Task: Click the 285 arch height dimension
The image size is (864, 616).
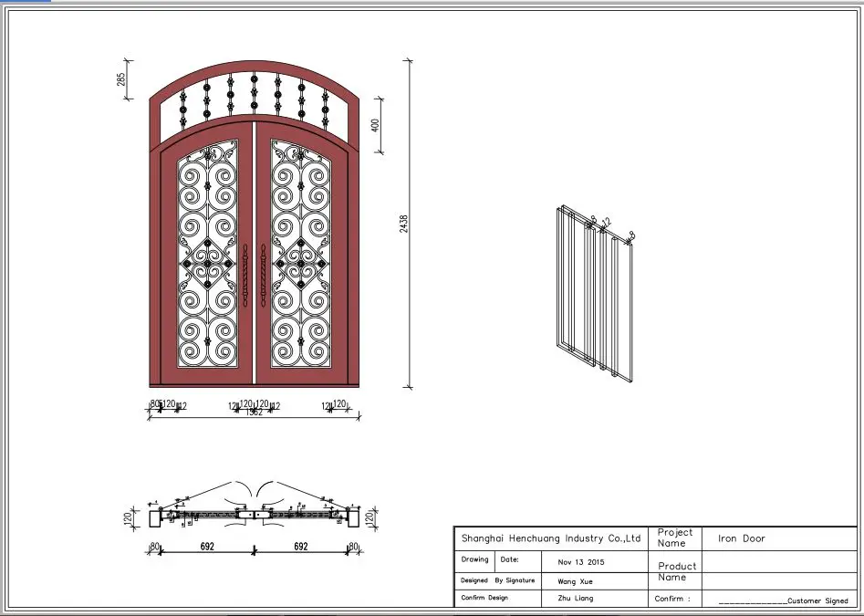Action: pos(120,79)
